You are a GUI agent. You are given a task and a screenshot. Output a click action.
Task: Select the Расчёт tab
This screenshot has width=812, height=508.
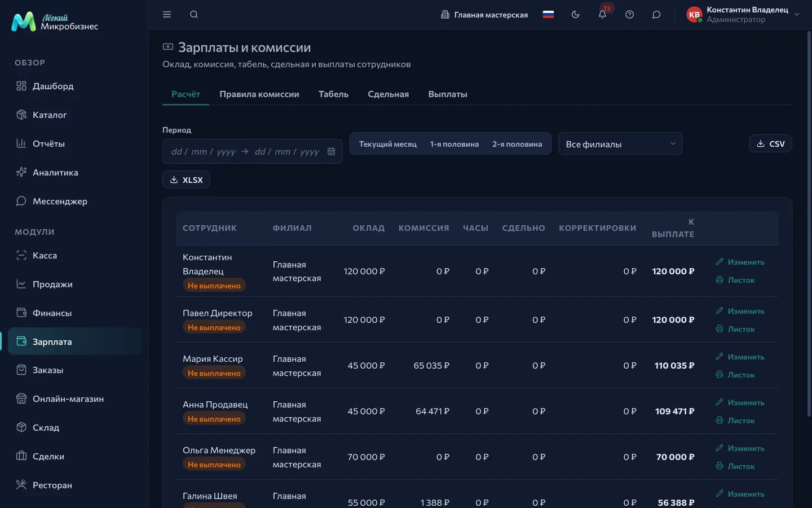click(x=186, y=94)
